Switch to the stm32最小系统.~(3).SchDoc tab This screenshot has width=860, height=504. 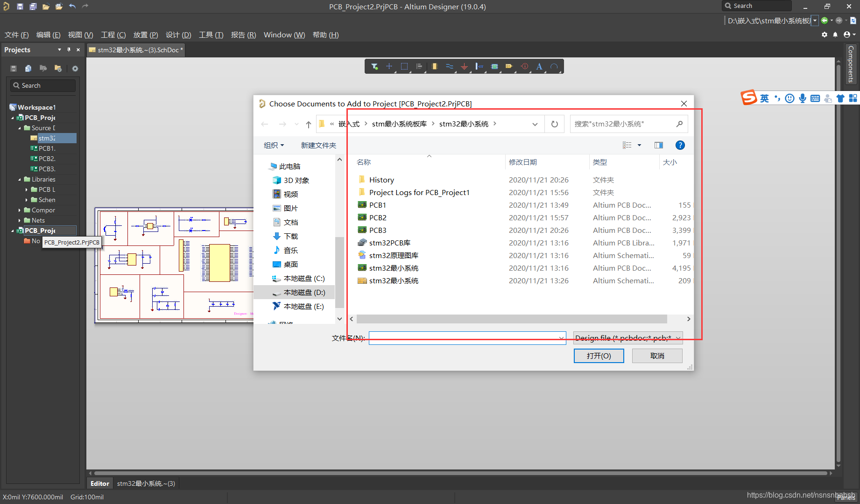[136, 50]
